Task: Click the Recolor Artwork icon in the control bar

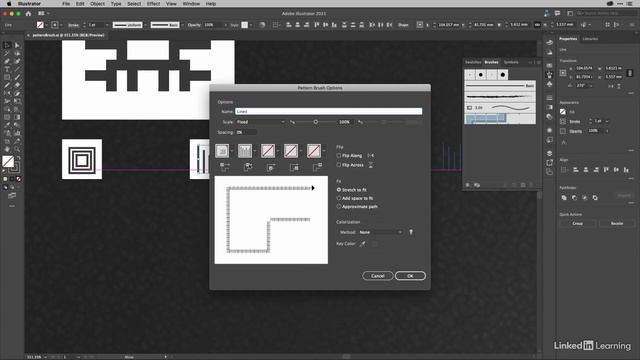Action: 262,25
